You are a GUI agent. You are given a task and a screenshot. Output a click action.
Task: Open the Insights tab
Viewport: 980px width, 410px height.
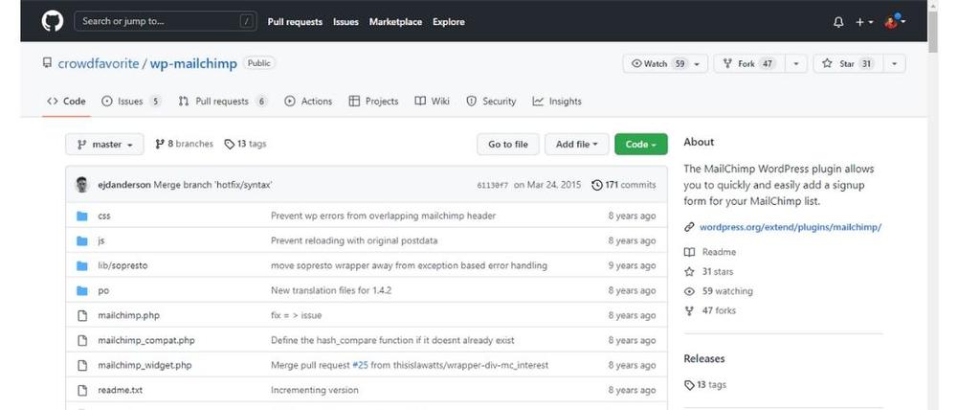click(557, 101)
